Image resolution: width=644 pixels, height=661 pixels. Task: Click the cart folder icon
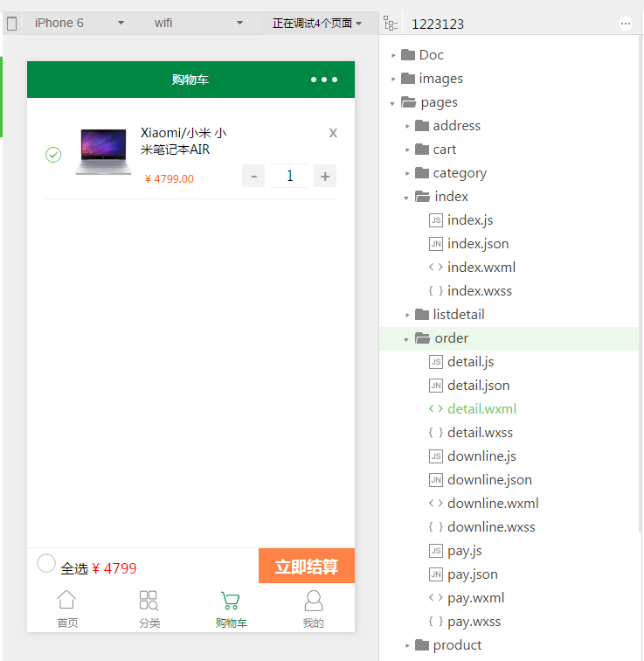point(421,149)
